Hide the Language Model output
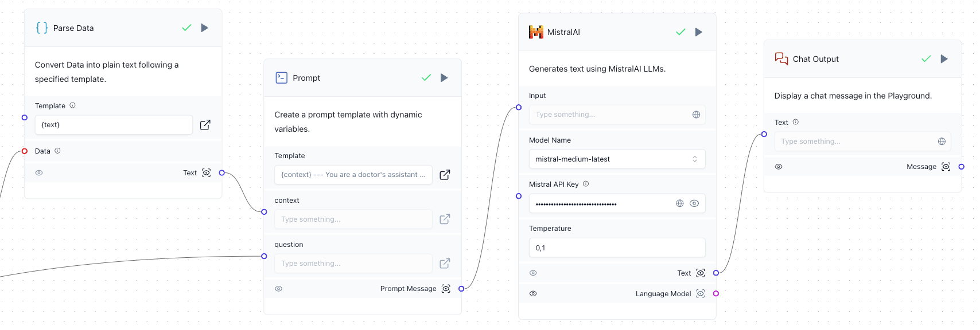980x330 pixels. [x=533, y=293]
